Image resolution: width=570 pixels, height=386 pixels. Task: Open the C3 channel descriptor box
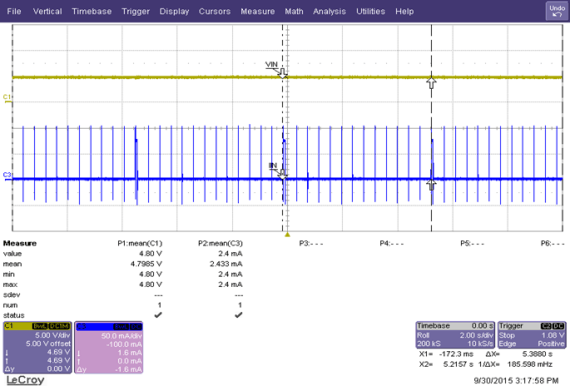pos(109,347)
